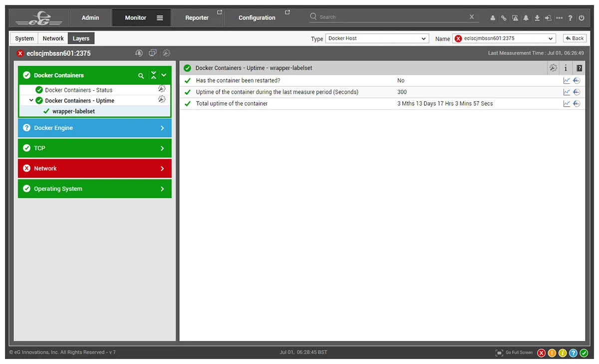Viewport: 599px width, 364px height.
Task: Clear the search with the X icon
Action: tap(472, 17)
